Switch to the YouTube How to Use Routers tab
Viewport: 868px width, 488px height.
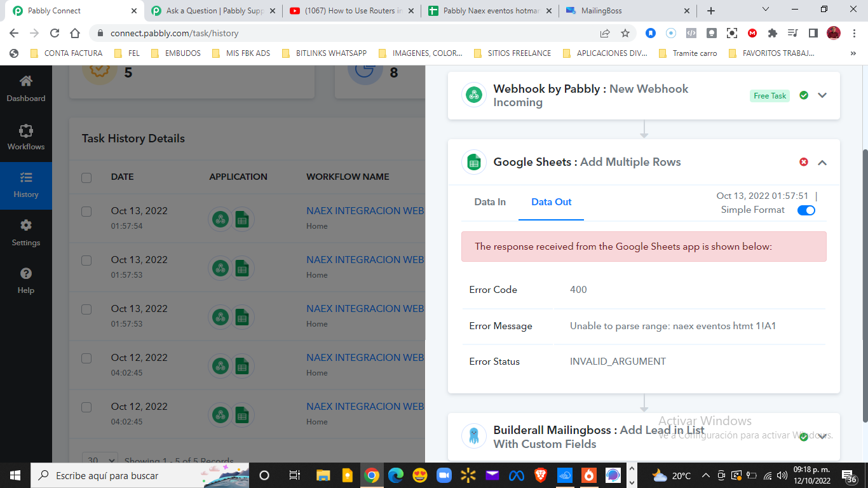pyautogui.click(x=352, y=11)
